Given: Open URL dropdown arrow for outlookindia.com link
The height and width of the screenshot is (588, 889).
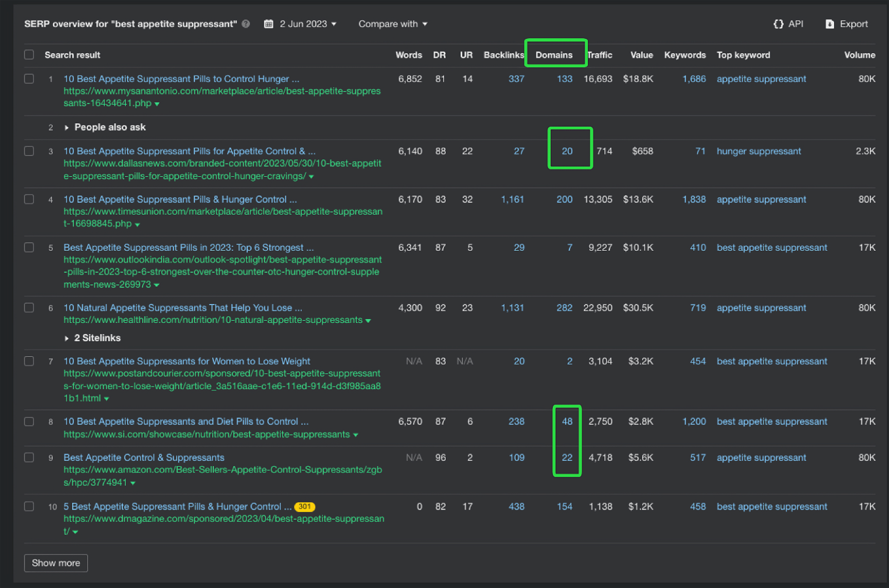Looking at the screenshot, I should pyautogui.click(x=157, y=285).
